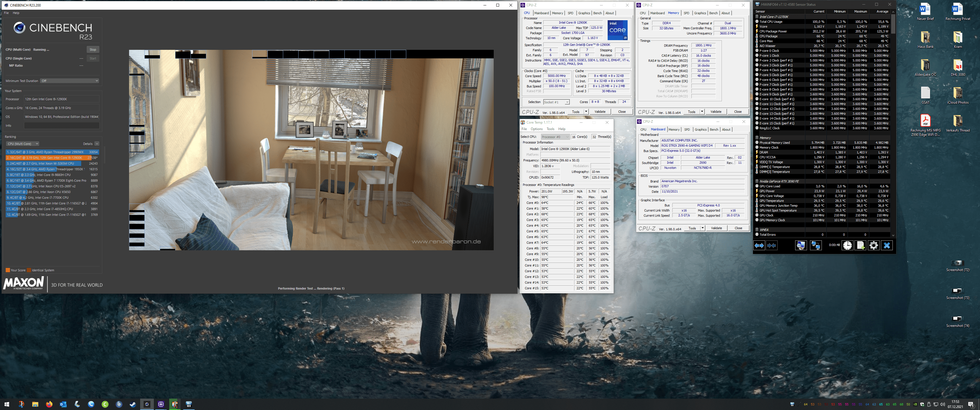Open About tab in CPU-Z Mainboard window
This screenshot has height=410, width=980.
pyautogui.click(x=726, y=130)
